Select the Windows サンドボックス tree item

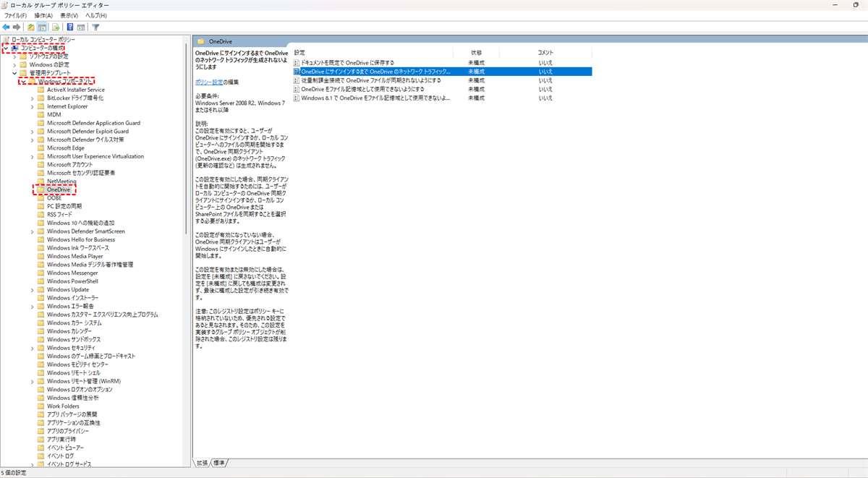[74, 339]
